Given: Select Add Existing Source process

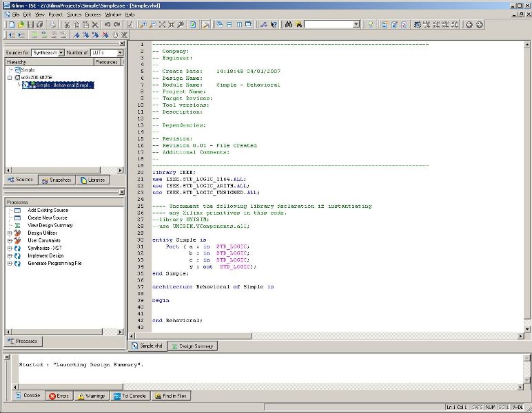Looking at the screenshot, I should pos(48,210).
